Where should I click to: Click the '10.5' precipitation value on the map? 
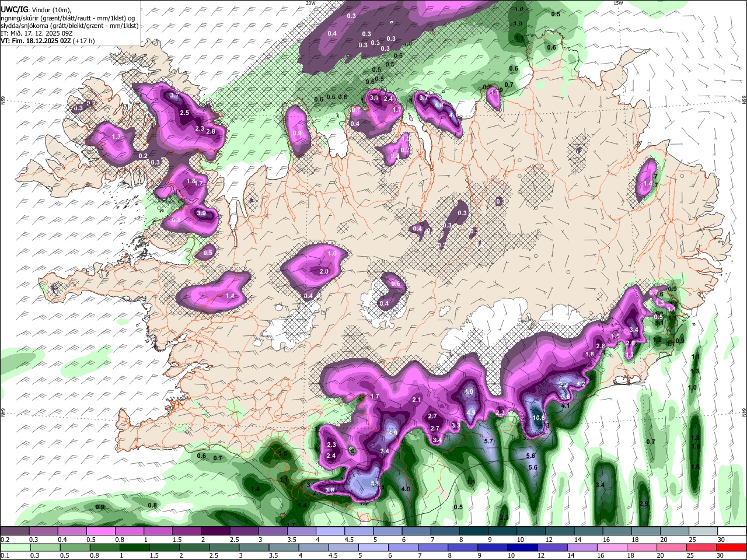pyautogui.click(x=539, y=418)
